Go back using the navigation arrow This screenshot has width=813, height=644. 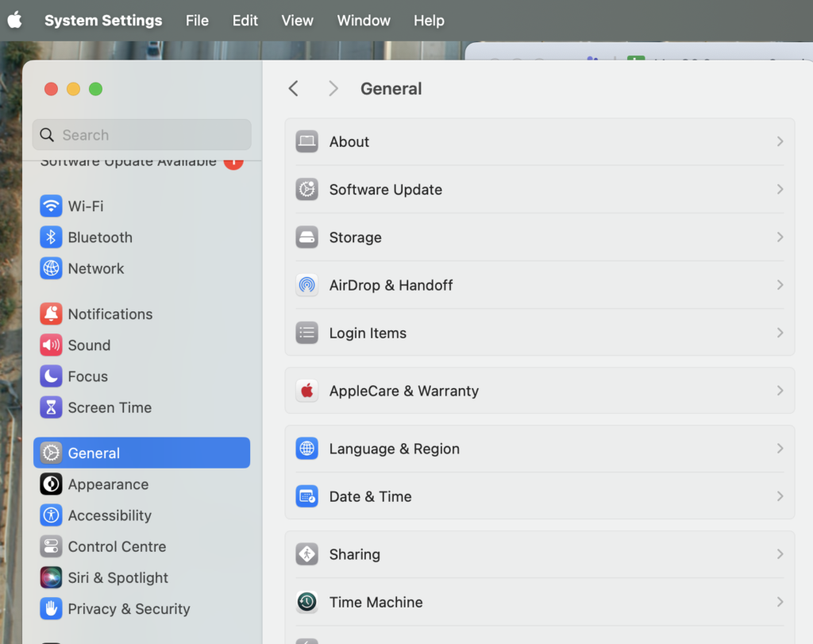(x=294, y=88)
